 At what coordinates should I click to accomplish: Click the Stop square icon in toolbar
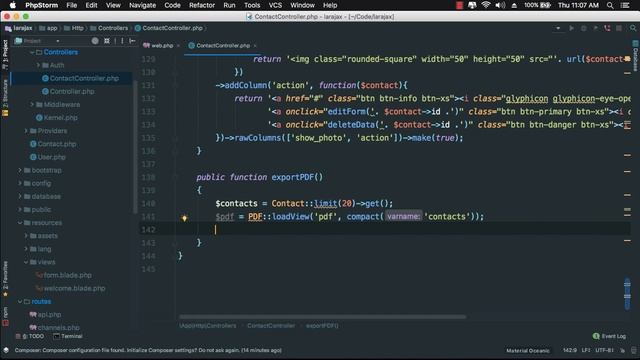pos(619,28)
